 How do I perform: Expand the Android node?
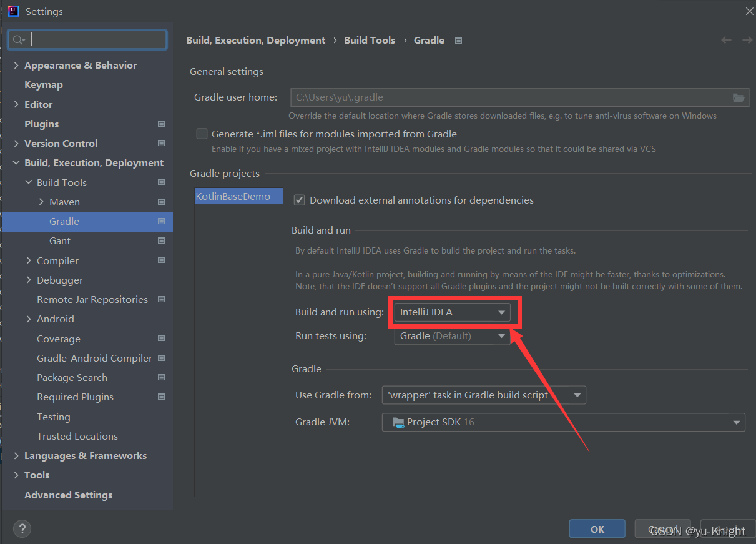pos(29,319)
